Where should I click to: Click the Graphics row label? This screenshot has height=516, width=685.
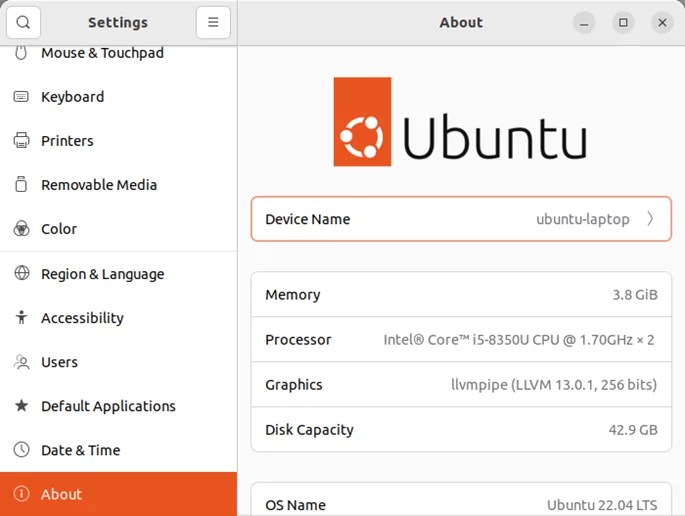click(x=294, y=385)
